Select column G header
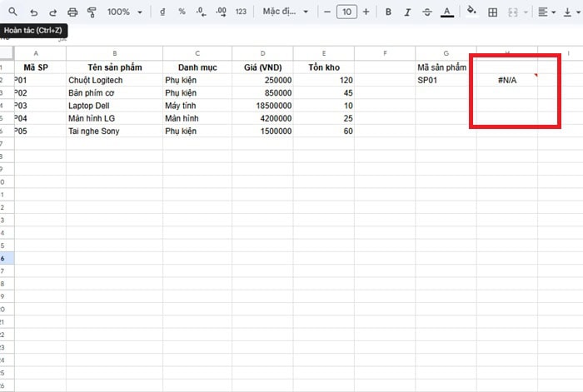 click(x=446, y=53)
